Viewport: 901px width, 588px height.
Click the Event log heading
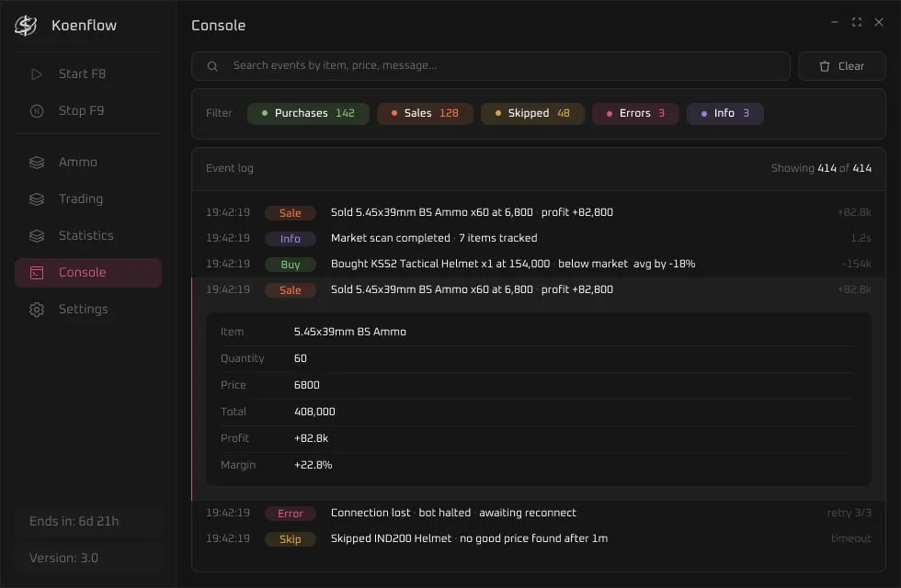[229, 168]
